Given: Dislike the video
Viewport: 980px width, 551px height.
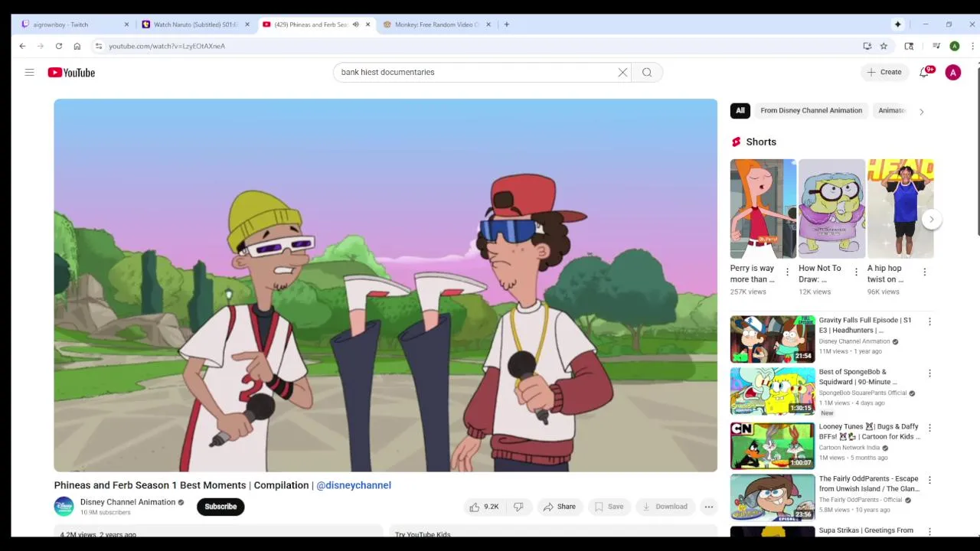Looking at the screenshot, I should [x=518, y=507].
